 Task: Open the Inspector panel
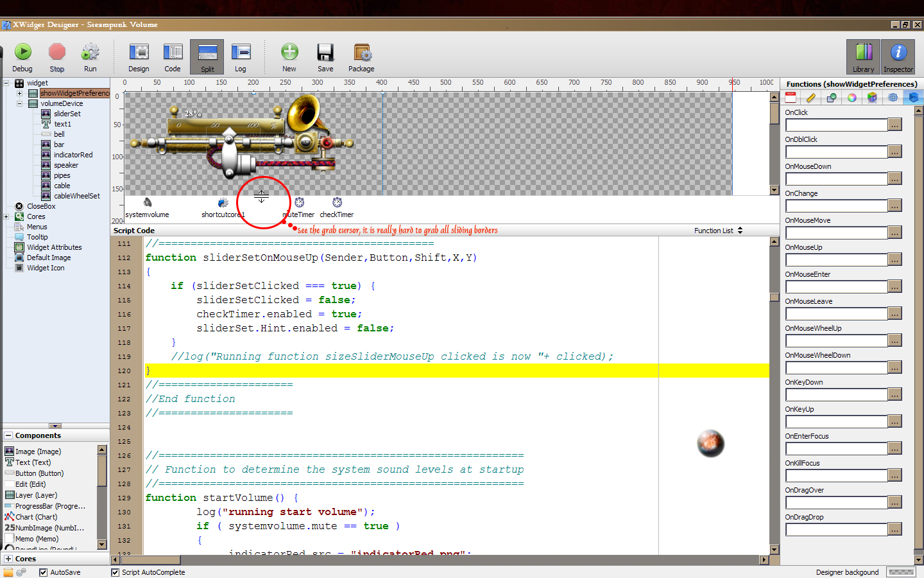[898, 57]
